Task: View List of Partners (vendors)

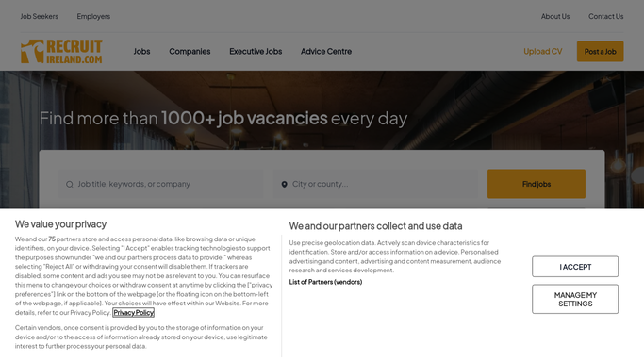Action: point(325,282)
